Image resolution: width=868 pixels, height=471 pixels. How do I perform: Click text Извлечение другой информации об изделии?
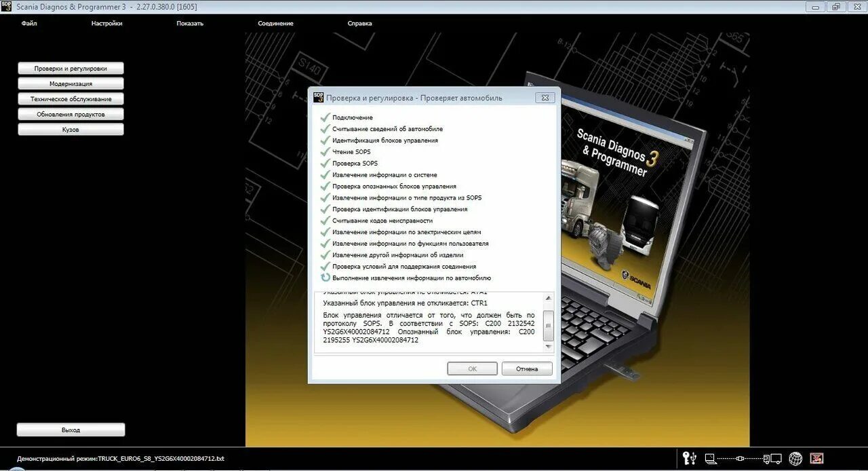coord(398,255)
